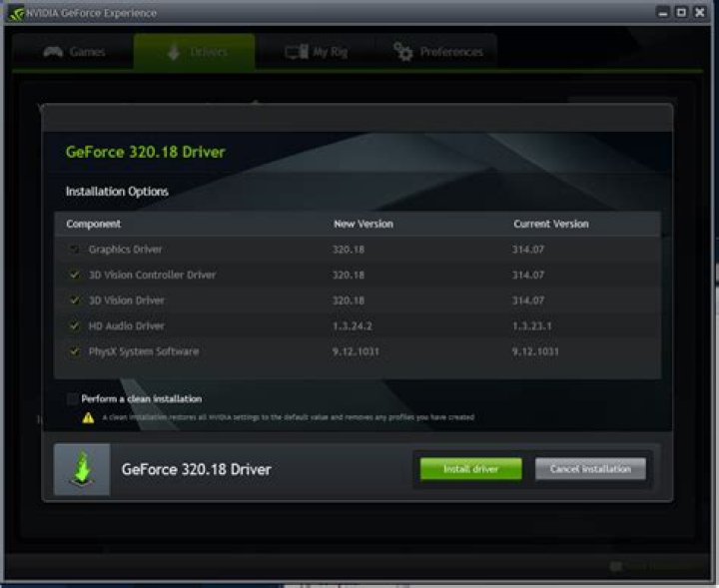This screenshot has width=719, height=588.
Task: Uncheck the HD Audio Driver component
Action: (74, 325)
